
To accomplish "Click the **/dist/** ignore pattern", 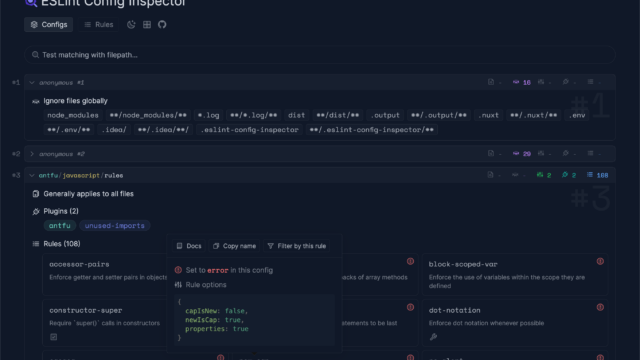I will (338, 115).
